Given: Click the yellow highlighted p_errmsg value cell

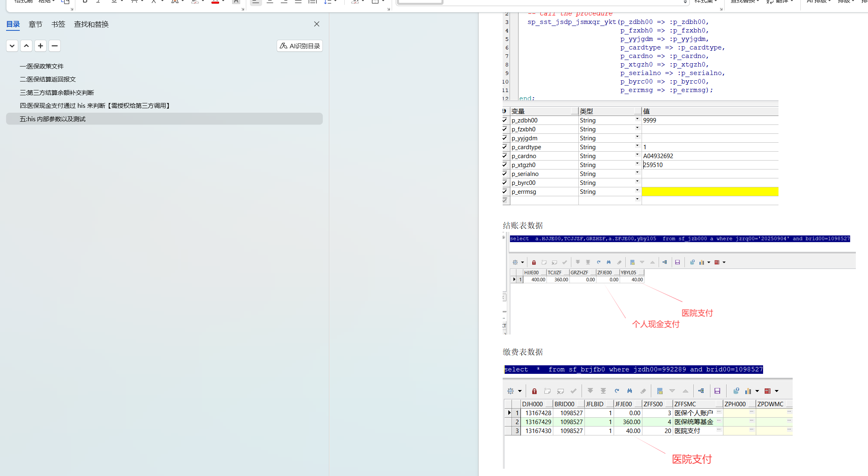Looking at the screenshot, I should tap(710, 192).
